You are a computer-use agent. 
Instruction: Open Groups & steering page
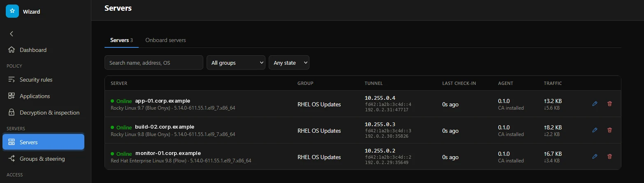pyautogui.click(x=43, y=159)
